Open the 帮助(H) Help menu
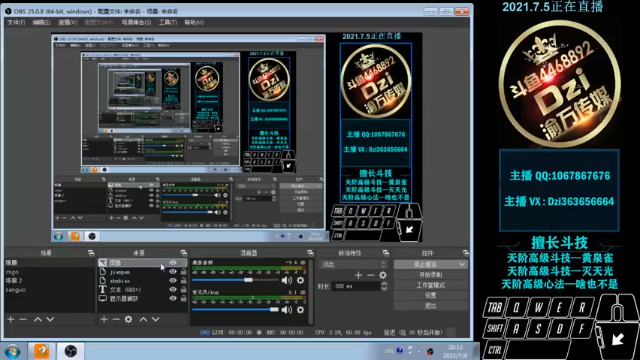 coord(194,22)
